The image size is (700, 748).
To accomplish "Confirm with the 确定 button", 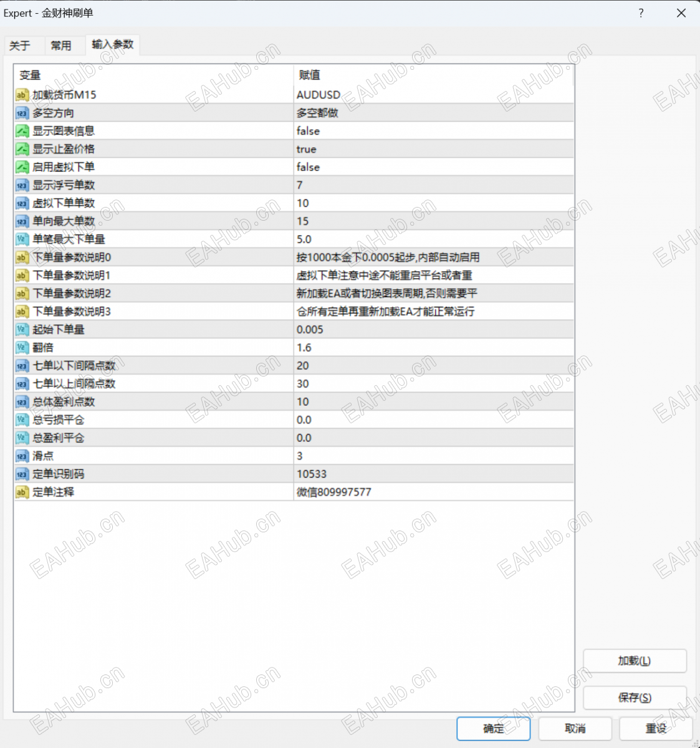I will (x=494, y=729).
